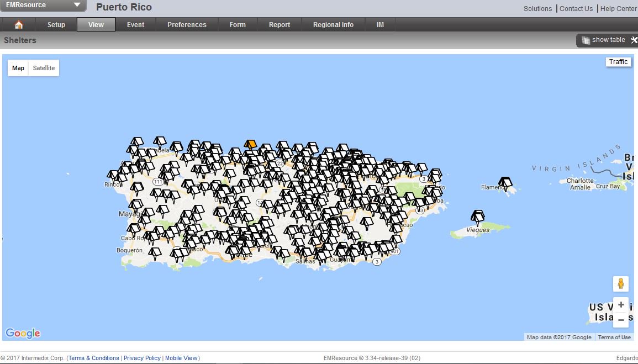Open the Solutions link
Screen dimensions: 638x364
click(537, 8)
